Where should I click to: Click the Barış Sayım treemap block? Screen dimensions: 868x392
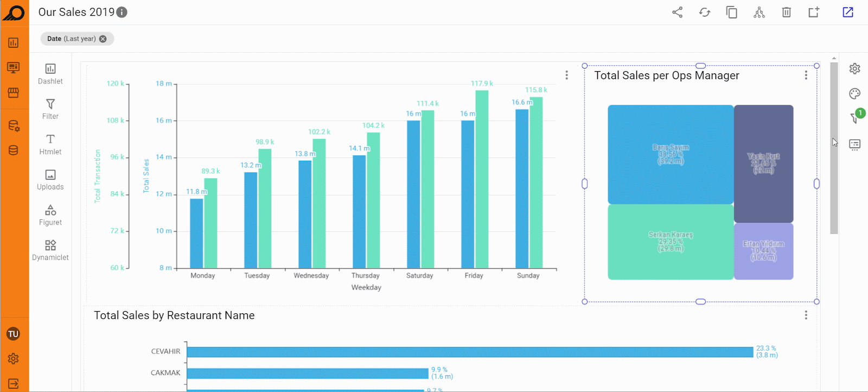click(x=671, y=155)
